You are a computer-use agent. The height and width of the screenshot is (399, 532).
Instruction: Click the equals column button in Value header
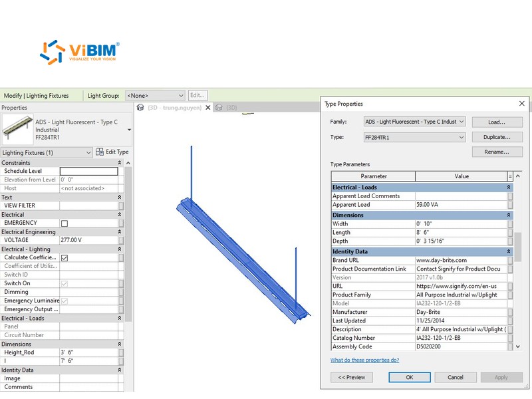coord(510,176)
